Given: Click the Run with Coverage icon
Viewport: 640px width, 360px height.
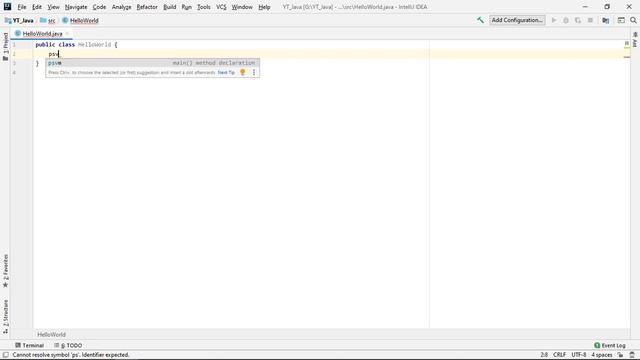Looking at the screenshot, I should coord(578,20).
